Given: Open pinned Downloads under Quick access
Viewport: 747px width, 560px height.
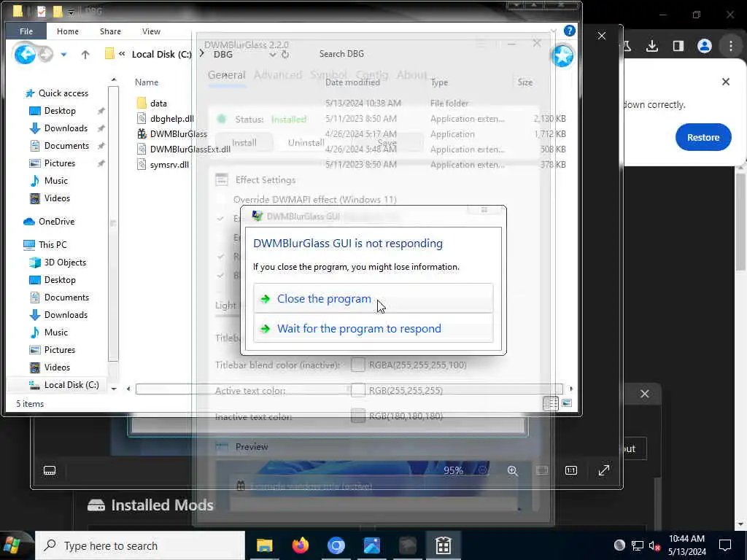Looking at the screenshot, I should (66, 128).
